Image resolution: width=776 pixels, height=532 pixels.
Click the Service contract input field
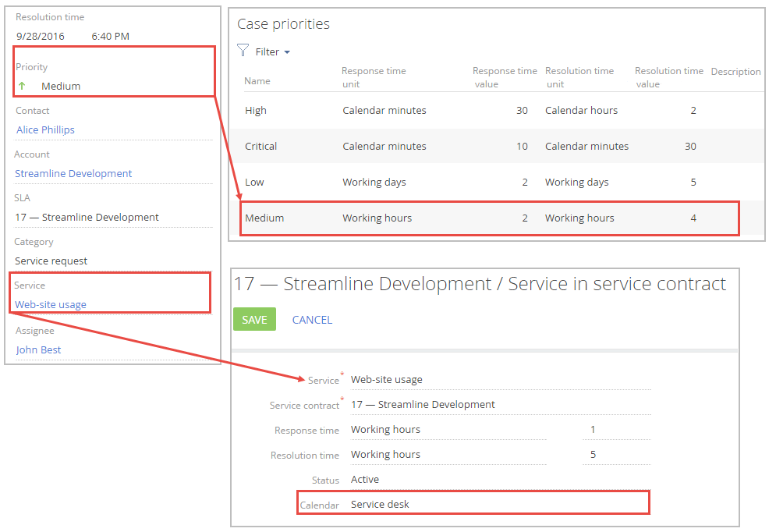499,405
